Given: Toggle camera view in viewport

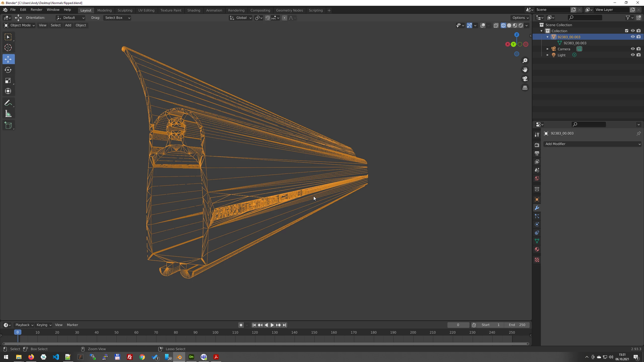Looking at the screenshot, I should (525, 79).
